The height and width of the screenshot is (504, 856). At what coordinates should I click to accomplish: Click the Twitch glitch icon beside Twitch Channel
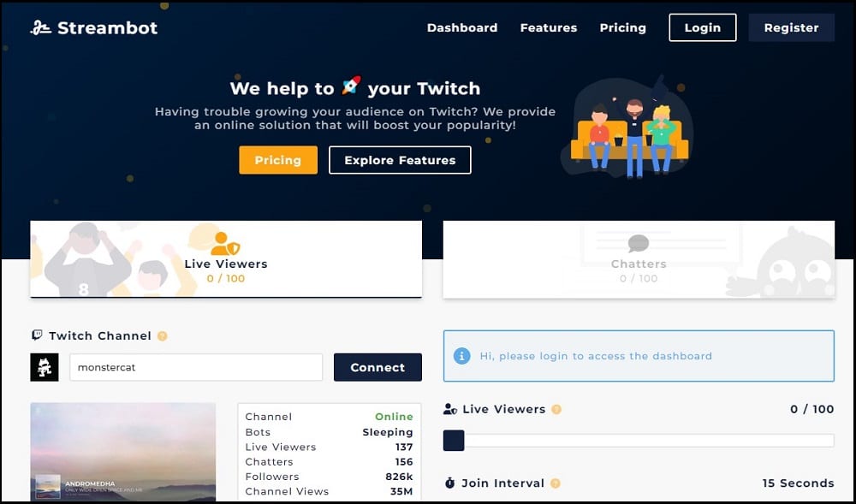[36, 336]
